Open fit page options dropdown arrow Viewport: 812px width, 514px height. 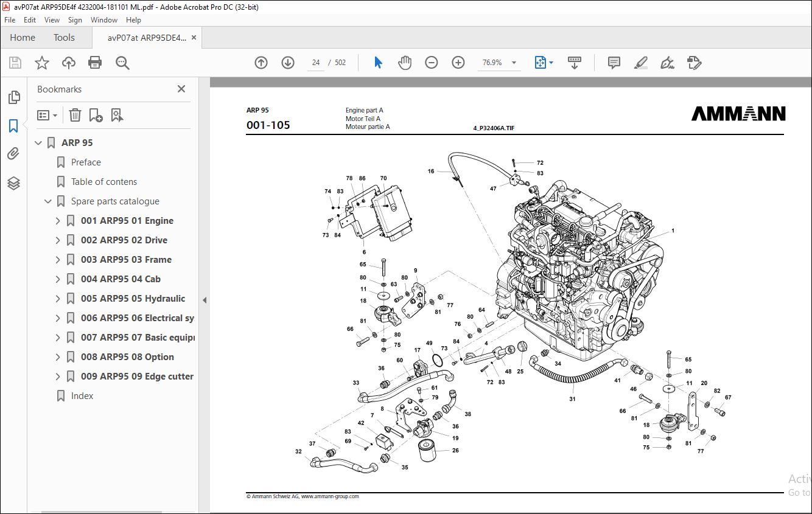[551, 63]
